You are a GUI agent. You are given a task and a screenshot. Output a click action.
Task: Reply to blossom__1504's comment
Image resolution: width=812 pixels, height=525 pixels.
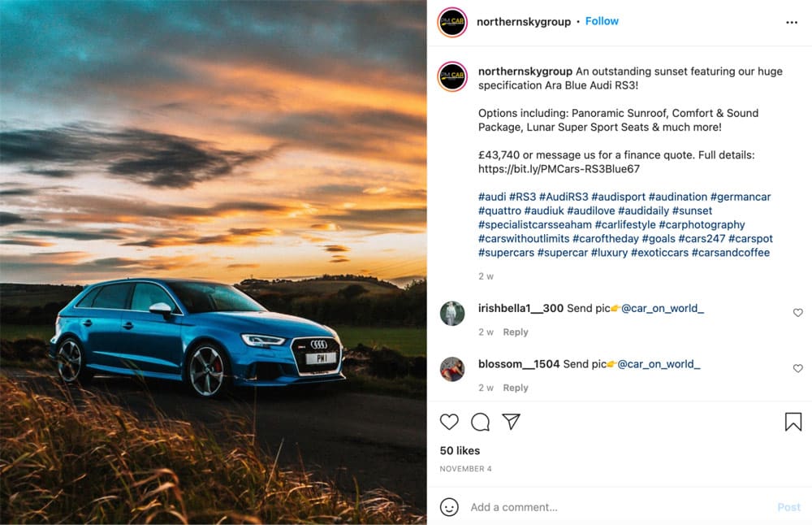516,388
